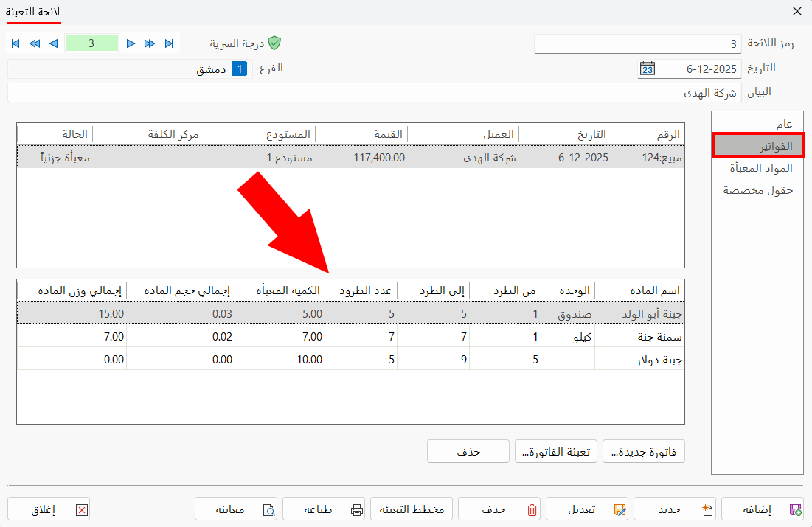
Task: Click the fast-rewind double-arrow navigation icon
Action: click(x=34, y=43)
